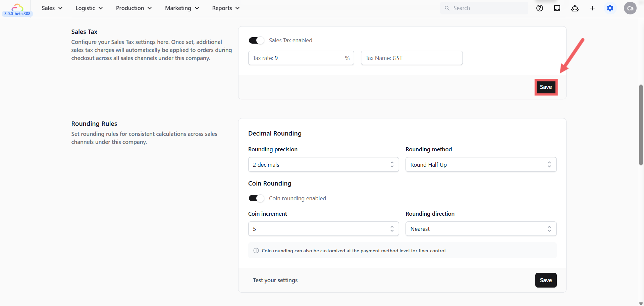Open the Ca user avatar menu
Viewport: 644px width, 306px height.
(630, 8)
